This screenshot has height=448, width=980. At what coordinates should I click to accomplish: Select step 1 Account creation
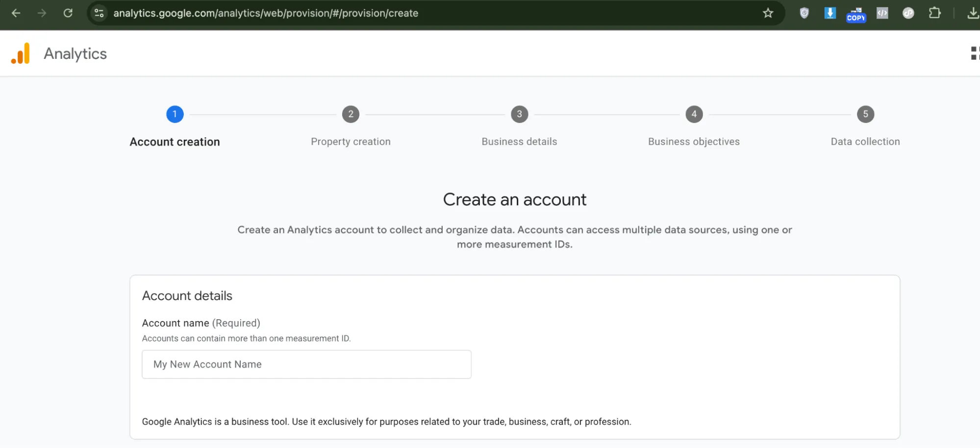pos(175,114)
